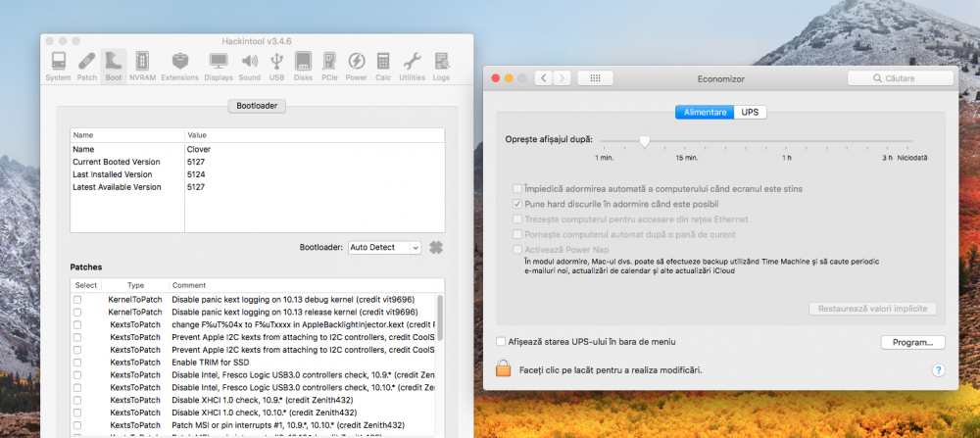The image size is (980, 438).
Task: Select the Clover value cell
Action: click(199, 149)
